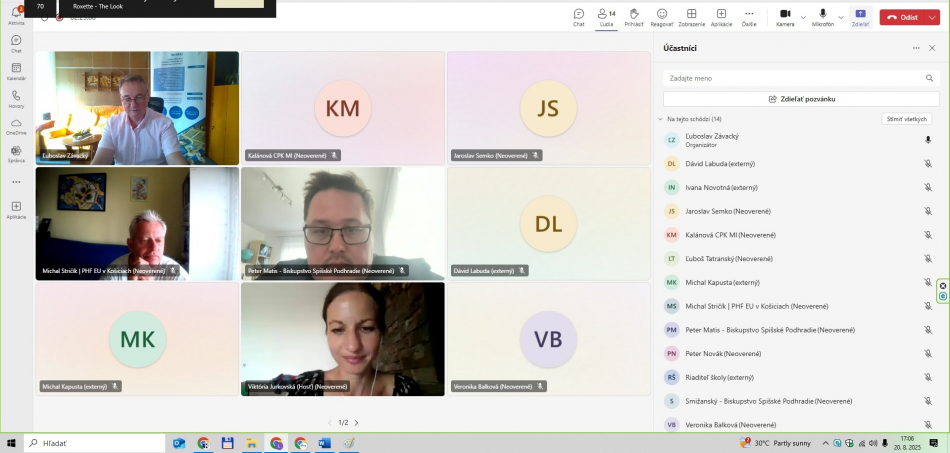Open the Ďalšie more options menu
The image size is (950, 453).
(749, 17)
